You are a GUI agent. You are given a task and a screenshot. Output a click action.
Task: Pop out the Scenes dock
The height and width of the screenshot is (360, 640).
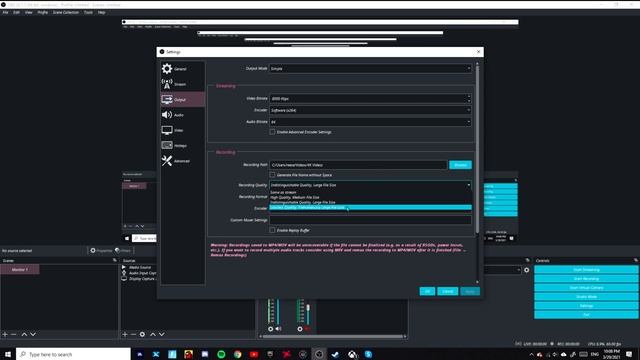point(115,260)
